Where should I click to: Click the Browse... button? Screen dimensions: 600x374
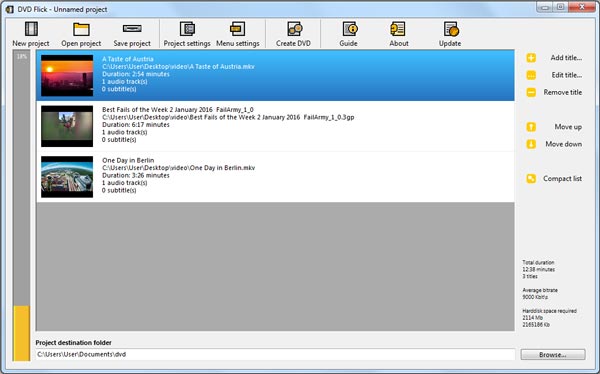(x=553, y=354)
